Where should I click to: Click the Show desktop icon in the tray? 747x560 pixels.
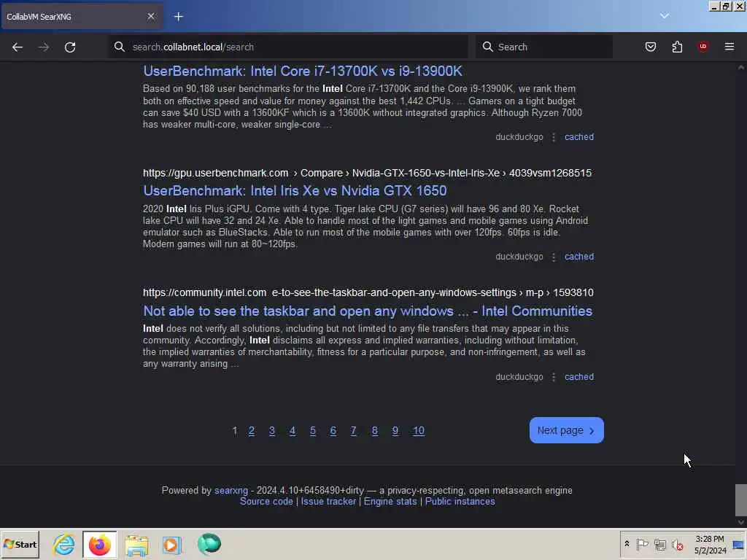coord(739,544)
